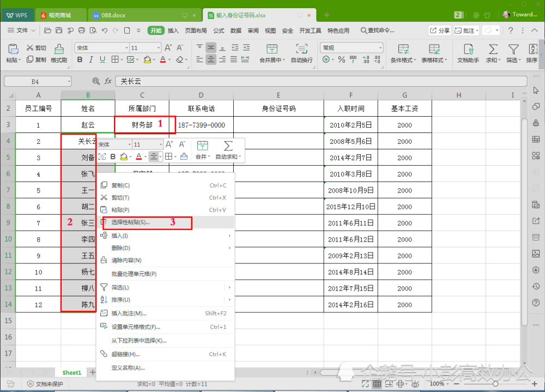The image size is (545, 392).
Task: Click the formula bar input field
Action: coord(321,81)
